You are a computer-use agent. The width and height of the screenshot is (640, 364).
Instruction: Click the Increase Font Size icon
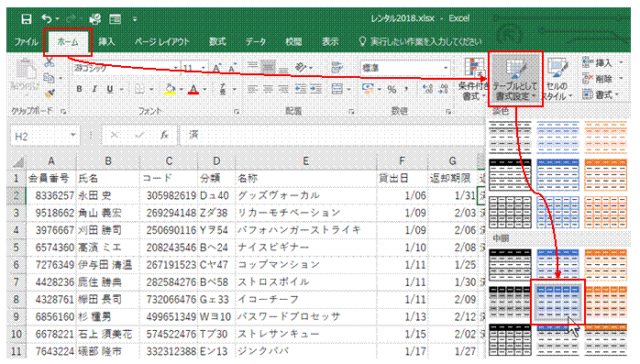pos(216,68)
